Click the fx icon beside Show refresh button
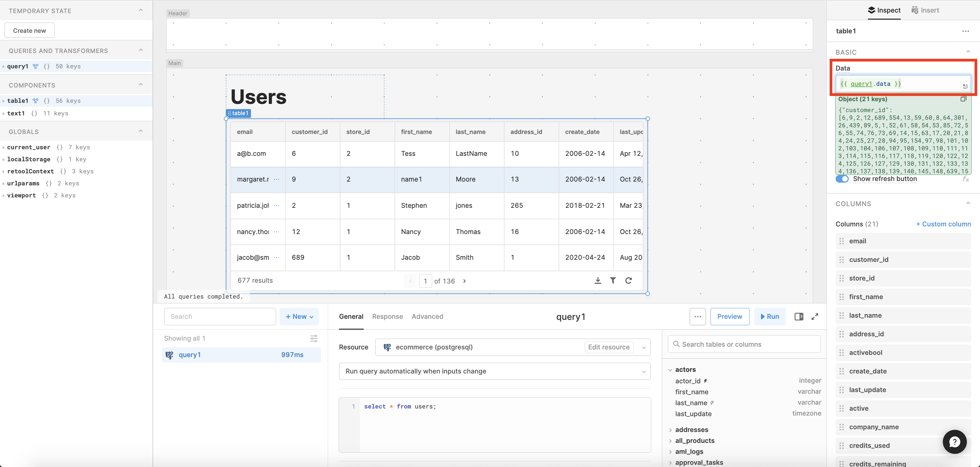 [x=966, y=179]
